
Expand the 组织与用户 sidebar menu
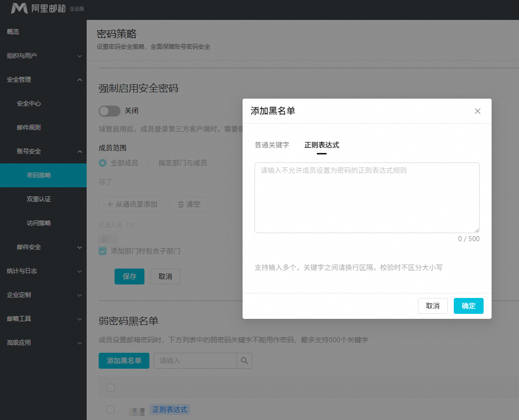coord(43,56)
